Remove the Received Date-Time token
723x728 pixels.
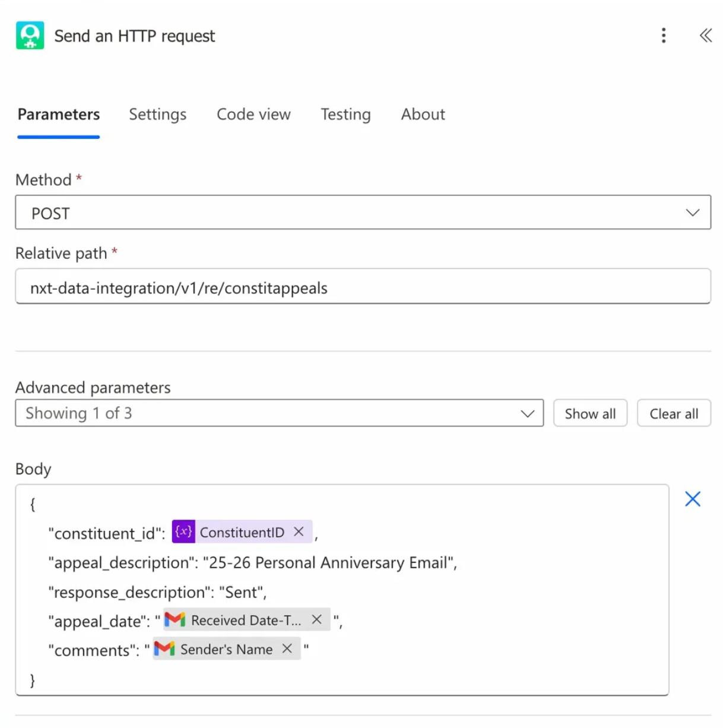[317, 620]
